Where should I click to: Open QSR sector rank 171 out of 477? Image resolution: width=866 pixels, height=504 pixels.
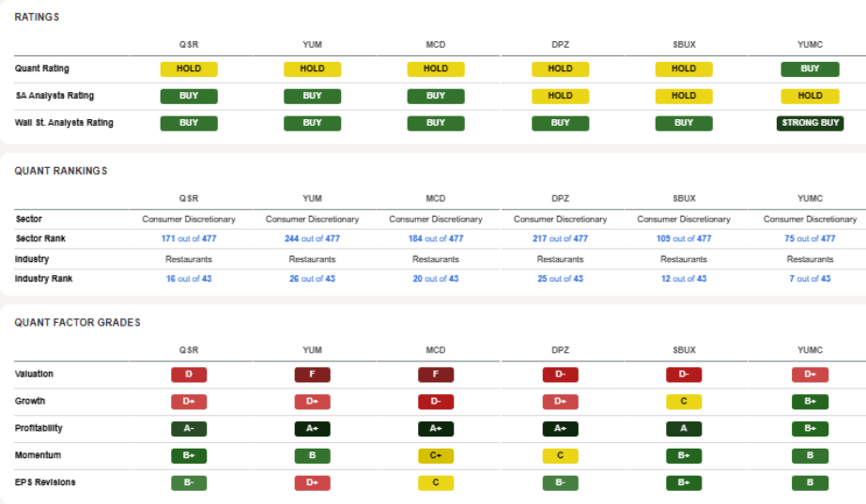[189, 238]
